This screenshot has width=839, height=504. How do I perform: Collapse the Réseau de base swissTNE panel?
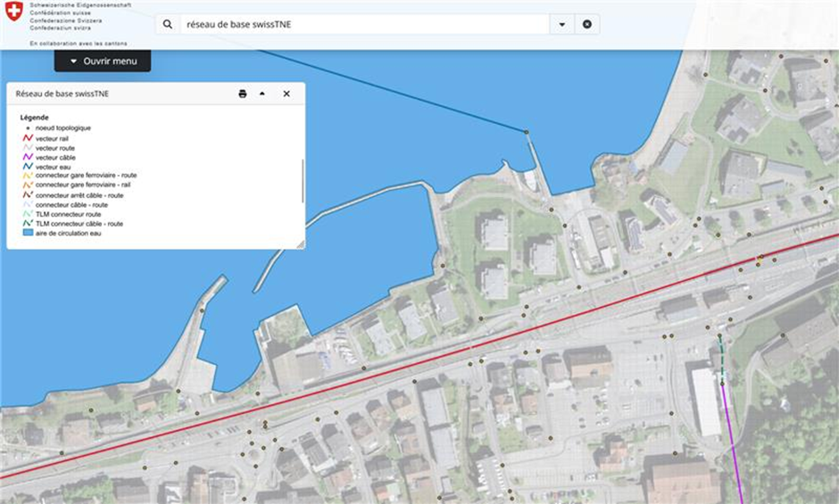(262, 94)
